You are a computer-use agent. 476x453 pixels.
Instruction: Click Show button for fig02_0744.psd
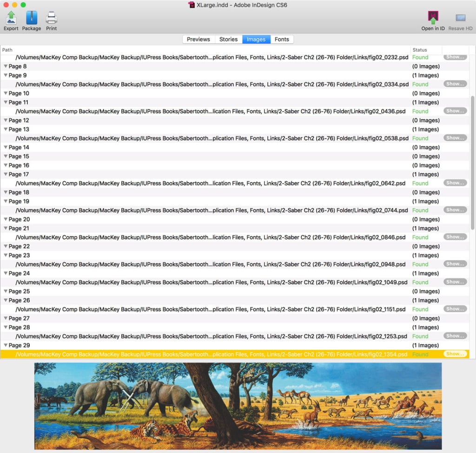(x=455, y=210)
